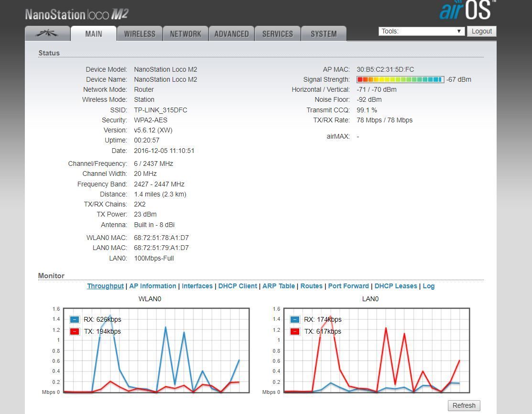The width and height of the screenshot is (532, 414).
Task: Show AP Information in Monitor
Action: pyautogui.click(x=152, y=286)
